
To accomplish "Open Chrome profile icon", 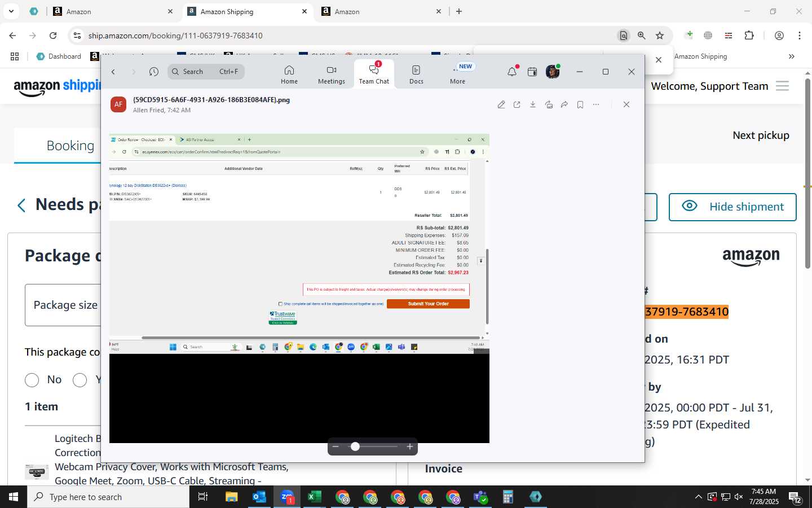I will tap(779, 36).
